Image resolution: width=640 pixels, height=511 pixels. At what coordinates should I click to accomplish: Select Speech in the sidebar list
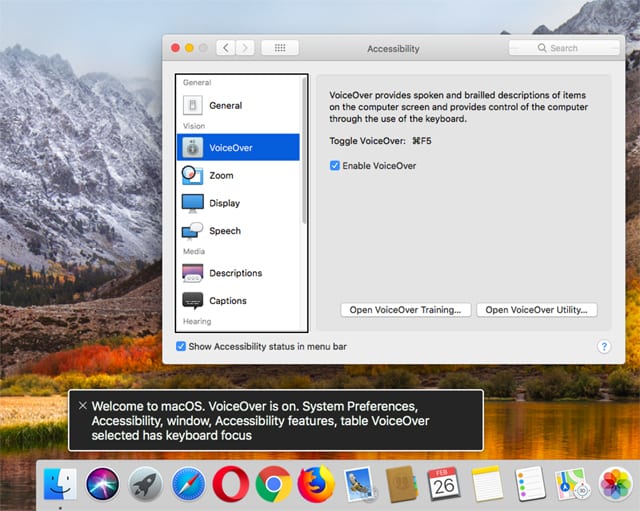point(238,231)
